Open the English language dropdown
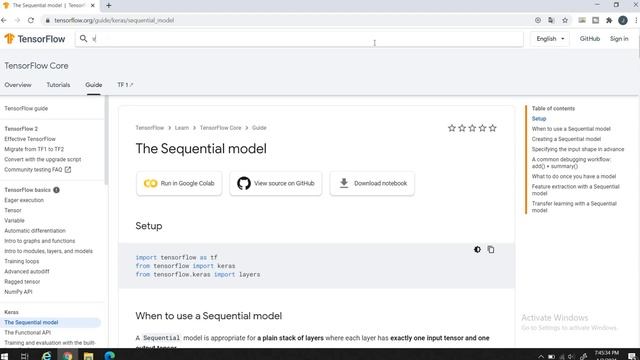Screen dimensions: 640x360 point(550,39)
